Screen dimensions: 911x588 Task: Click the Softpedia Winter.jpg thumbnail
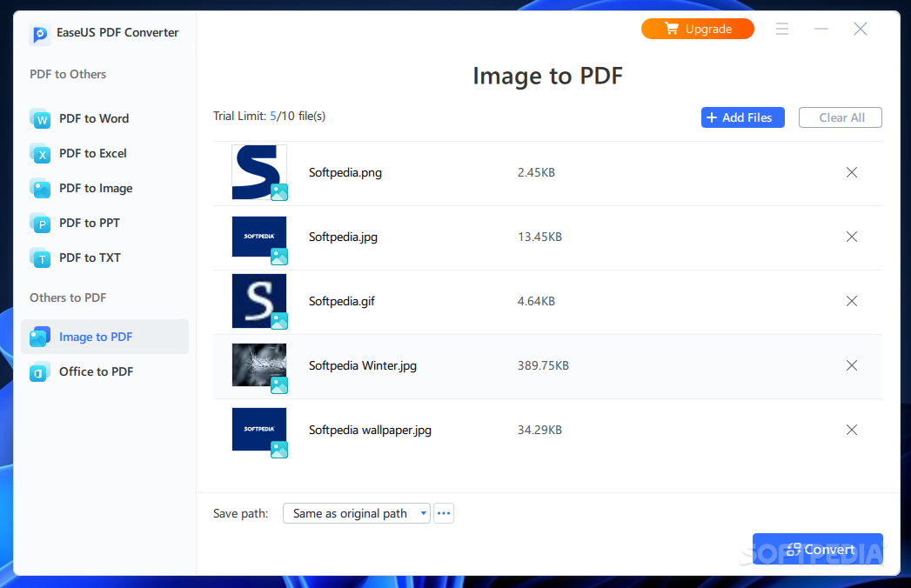point(259,367)
